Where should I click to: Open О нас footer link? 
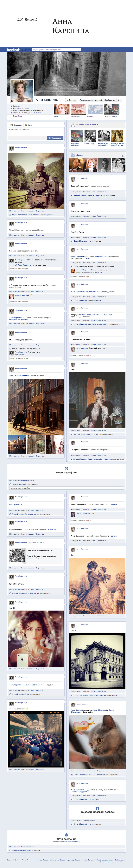pyautogui.click(x=40, y=860)
